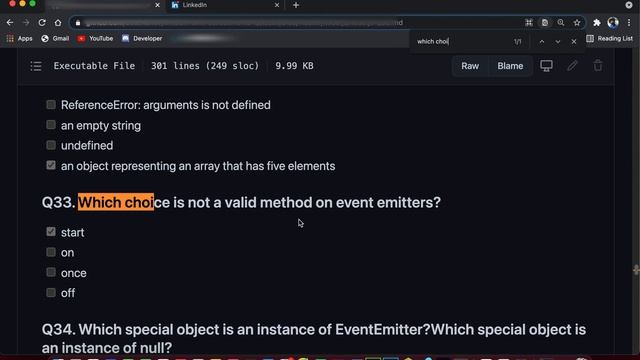640x360 pixels.
Task: Open file in GitHub Desktop icon
Action: click(546, 66)
